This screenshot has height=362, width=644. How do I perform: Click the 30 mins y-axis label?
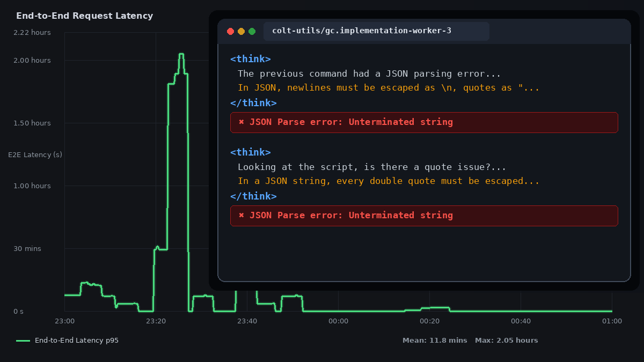coord(27,248)
